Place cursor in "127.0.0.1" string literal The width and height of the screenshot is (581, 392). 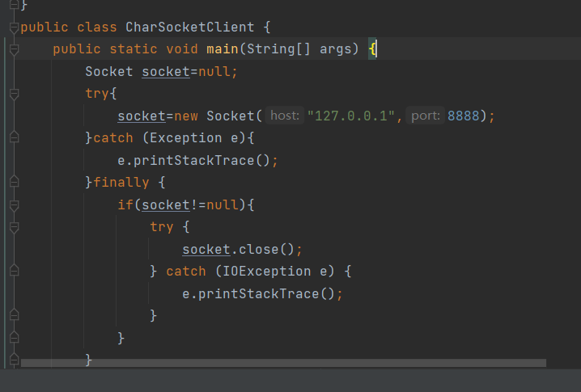click(x=351, y=116)
